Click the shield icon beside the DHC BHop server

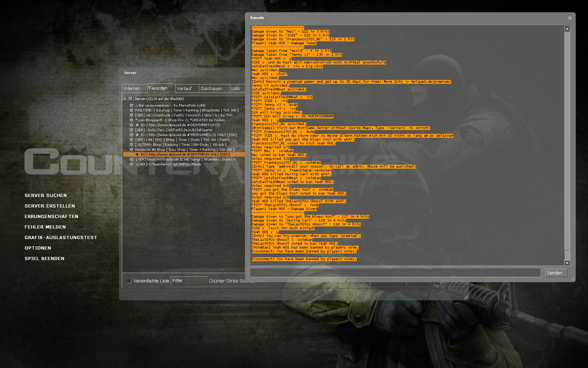pyautogui.click(x=131, y=139)
